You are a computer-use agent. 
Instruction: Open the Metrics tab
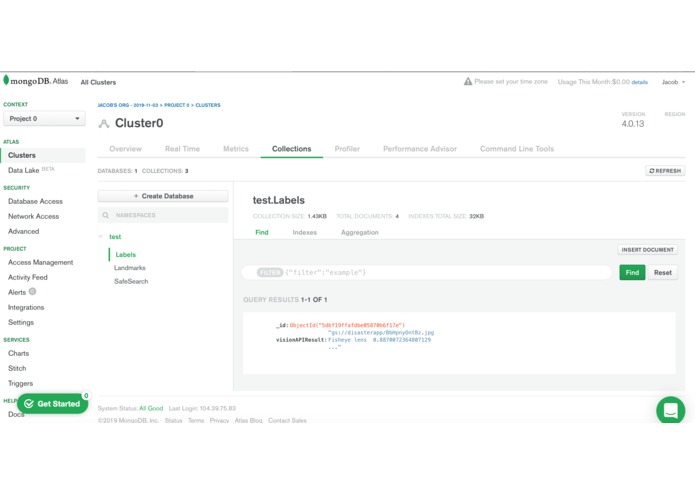pyautogui.click(x=236, y=149)
